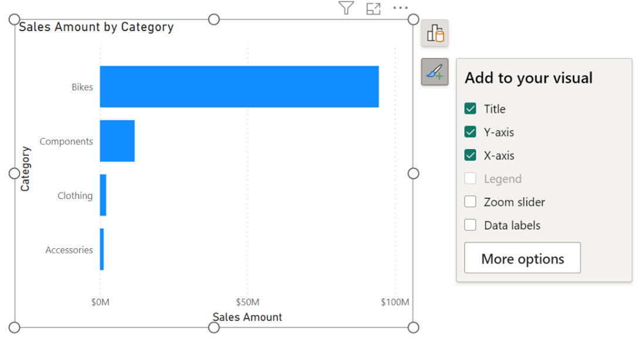Click the right-middle resize handle of the visual
The height and width of the screenshot is (348, 644).
click(413, 173)
